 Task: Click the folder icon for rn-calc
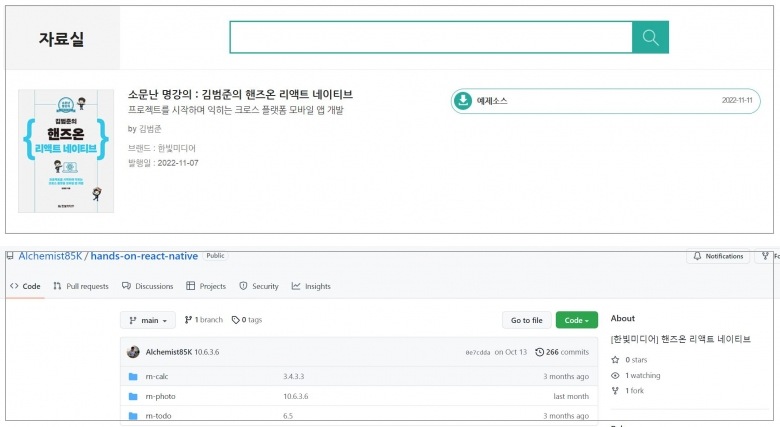click(133, 377)
